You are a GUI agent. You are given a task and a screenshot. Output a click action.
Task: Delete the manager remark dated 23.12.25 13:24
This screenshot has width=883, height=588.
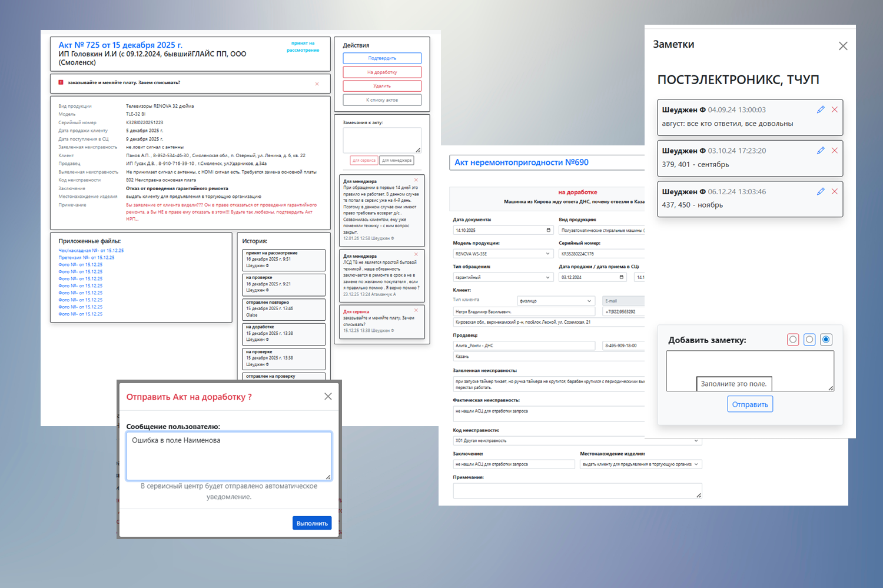coord(416,254)
